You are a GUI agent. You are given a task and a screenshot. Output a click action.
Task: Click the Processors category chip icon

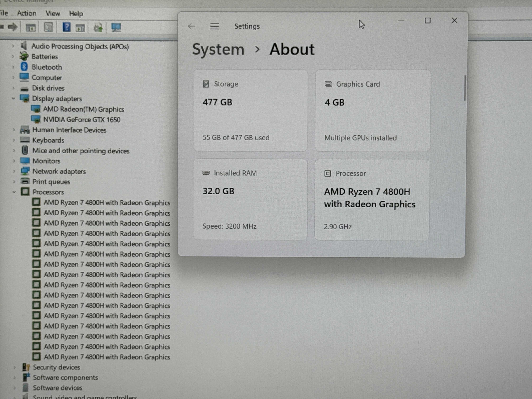coord(25,192)
